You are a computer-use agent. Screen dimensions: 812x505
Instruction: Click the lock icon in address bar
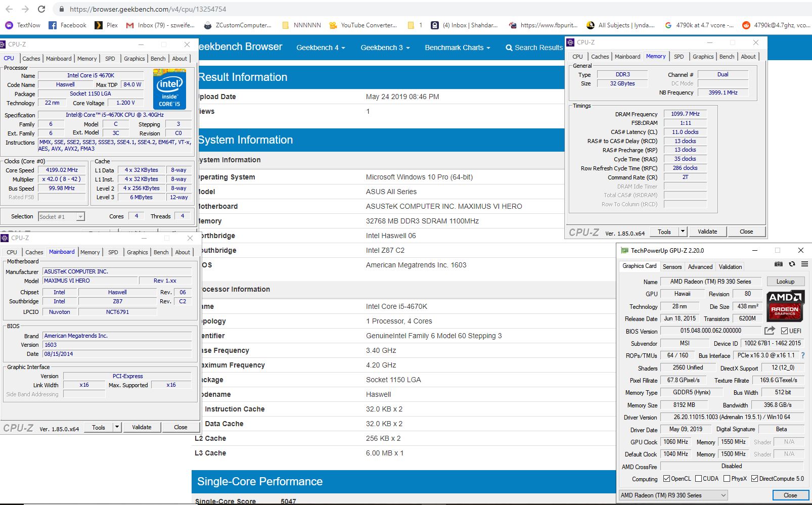pyautogui.click(x=62, y=9)
